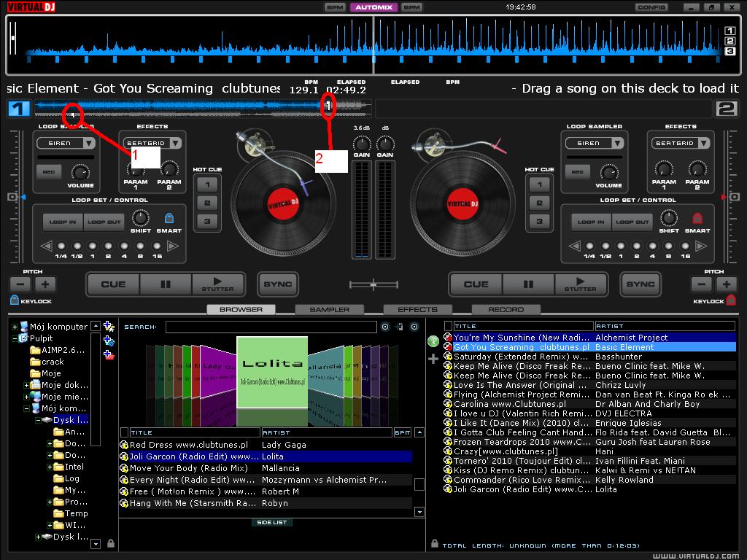Screen dimensions: 747x560
Task: Click the search input field
Action: (271, 327)
